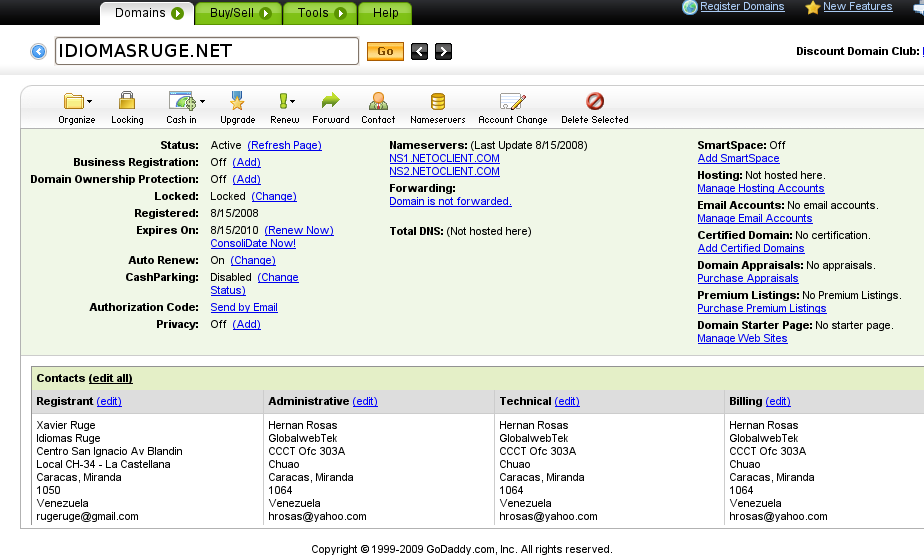Image resolution: width=924 pixels, height=556 pixels.
Task: Click Purchase Premium Listings link
Action: (x=762, y=309)
